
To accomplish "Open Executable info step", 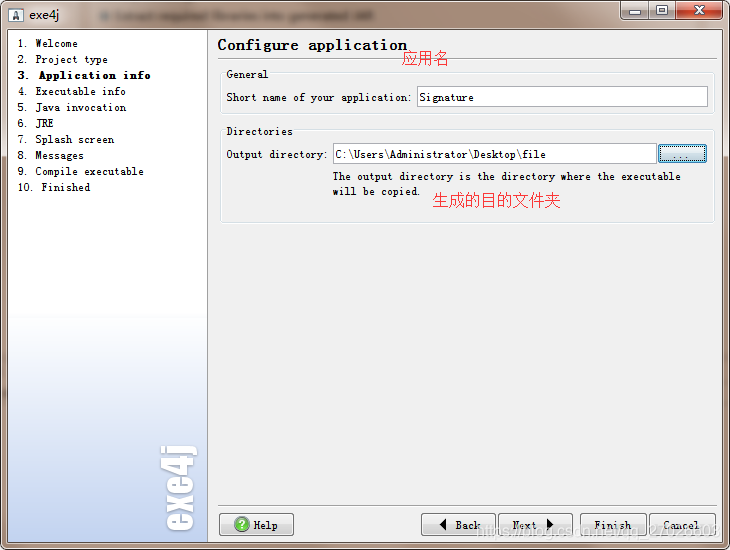I will tap(71, 91).
